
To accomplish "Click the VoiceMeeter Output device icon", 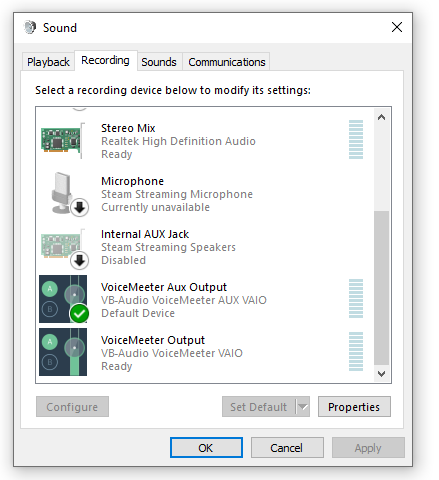I will (x=63, y=352).
